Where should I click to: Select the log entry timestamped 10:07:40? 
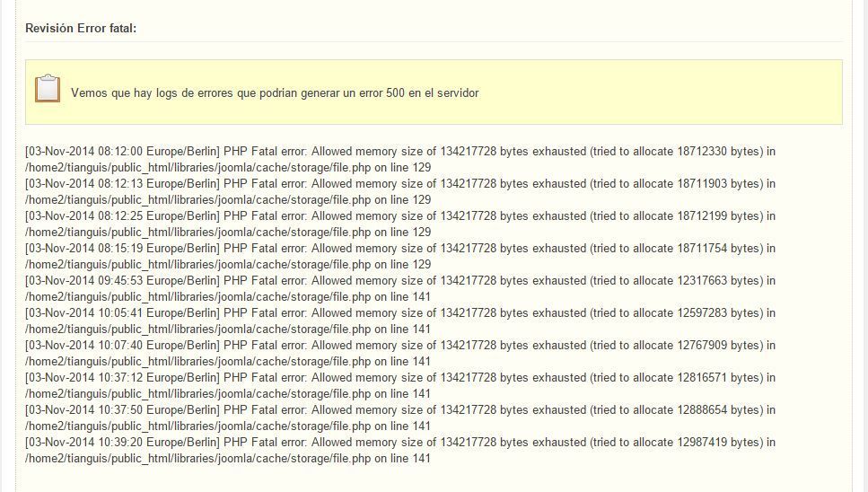[400, 353]
